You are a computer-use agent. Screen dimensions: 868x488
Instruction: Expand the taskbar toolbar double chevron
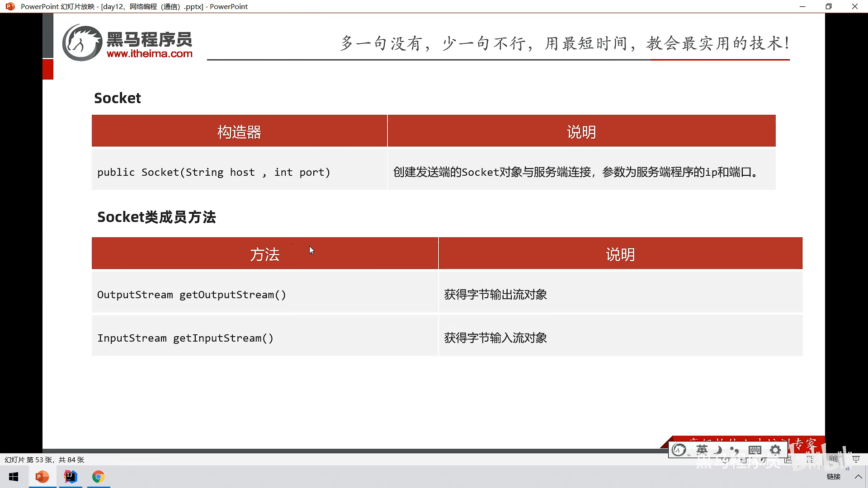pyautogui.click(x=847, y=469)
